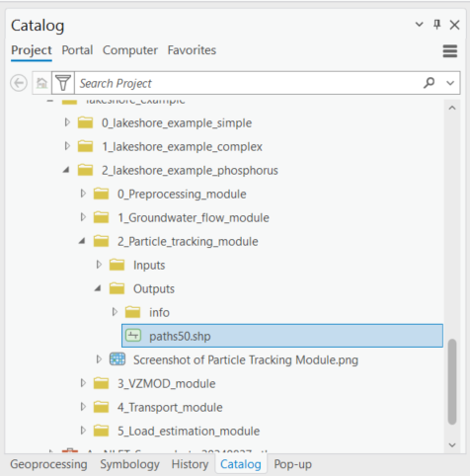Expand the 1_Groundwater_flow_module folder
Viewport: 470px width, 476px height.
(x=83, y=217)
